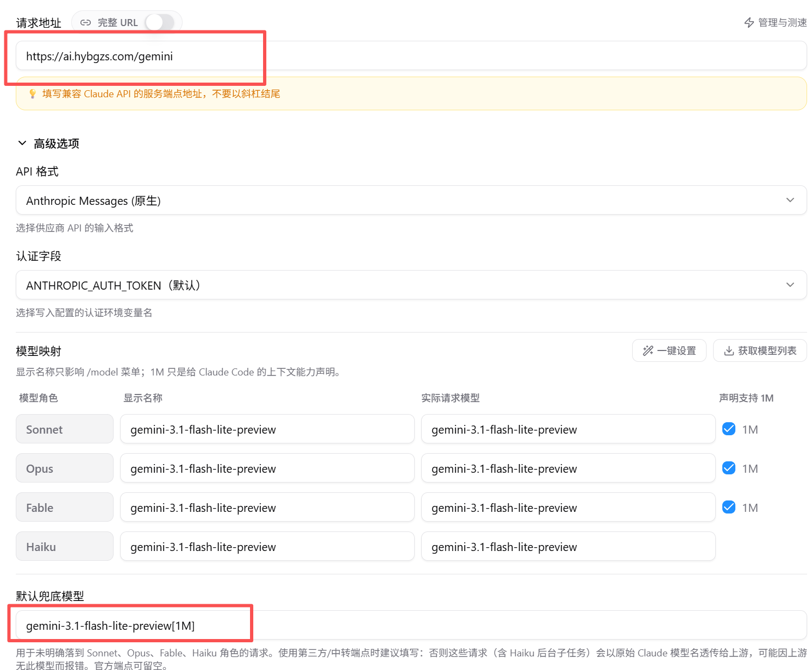This screenshot has width=812, height=670.
Task: Edit Opus actual request model field
Action: point(568,468)
